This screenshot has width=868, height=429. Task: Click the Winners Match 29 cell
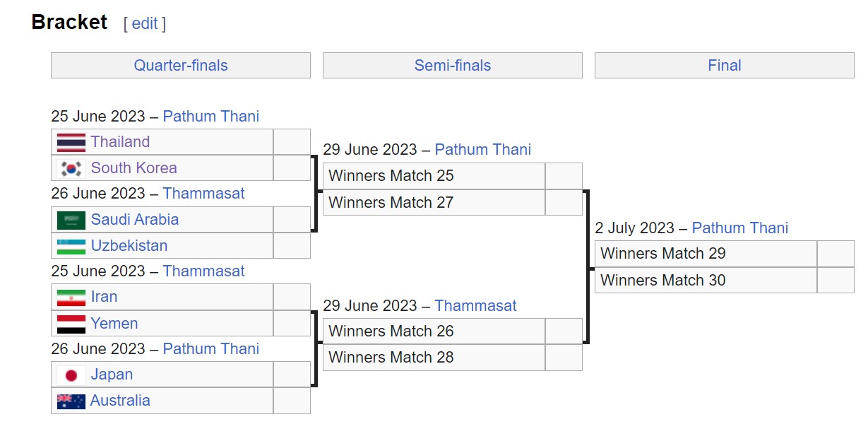point(706,254)
